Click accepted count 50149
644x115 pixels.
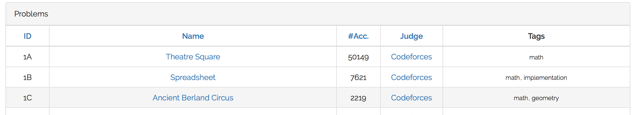click(x=358, y=57)
